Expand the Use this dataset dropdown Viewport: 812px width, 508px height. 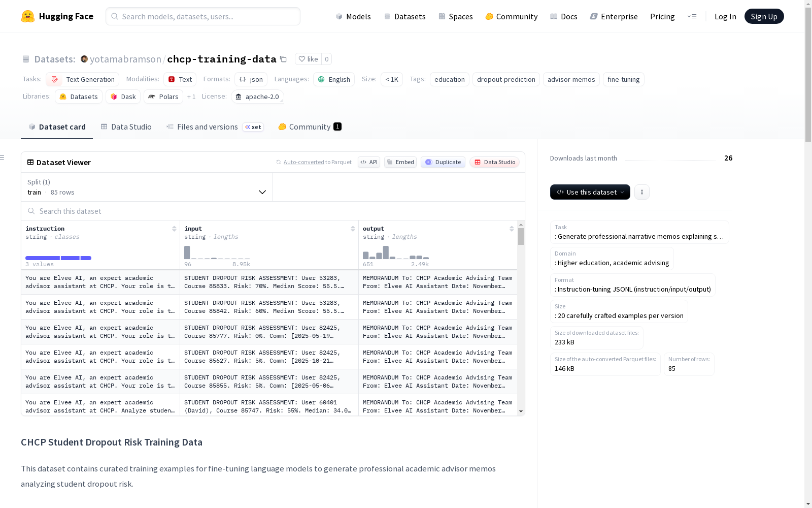590,192
